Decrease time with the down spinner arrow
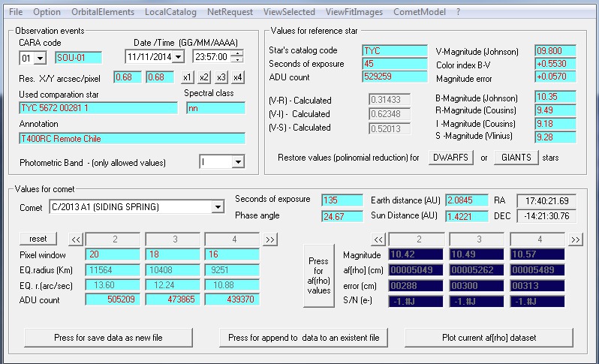The width and height of the screenshot is (599, 364). 237,60
